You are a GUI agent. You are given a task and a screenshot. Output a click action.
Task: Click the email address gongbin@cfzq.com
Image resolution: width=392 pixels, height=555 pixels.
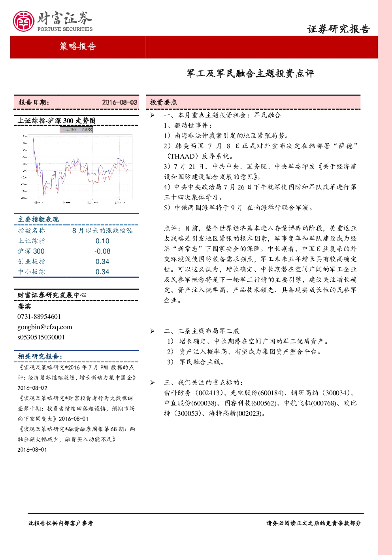[45, 327]
